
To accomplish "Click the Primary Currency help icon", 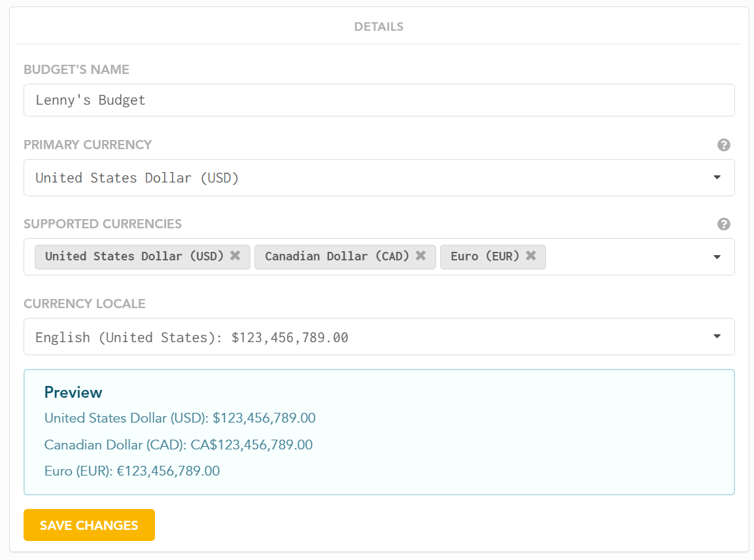I will 723,145.
